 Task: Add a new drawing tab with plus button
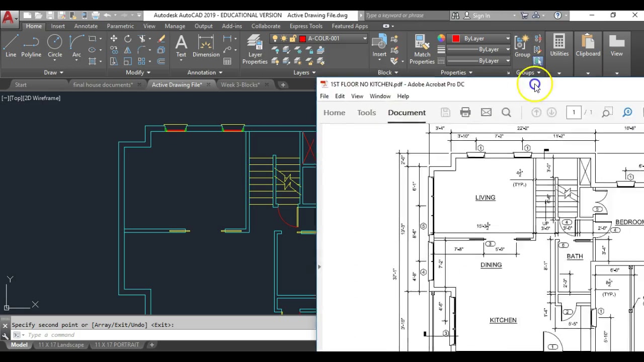pos(283,84)
